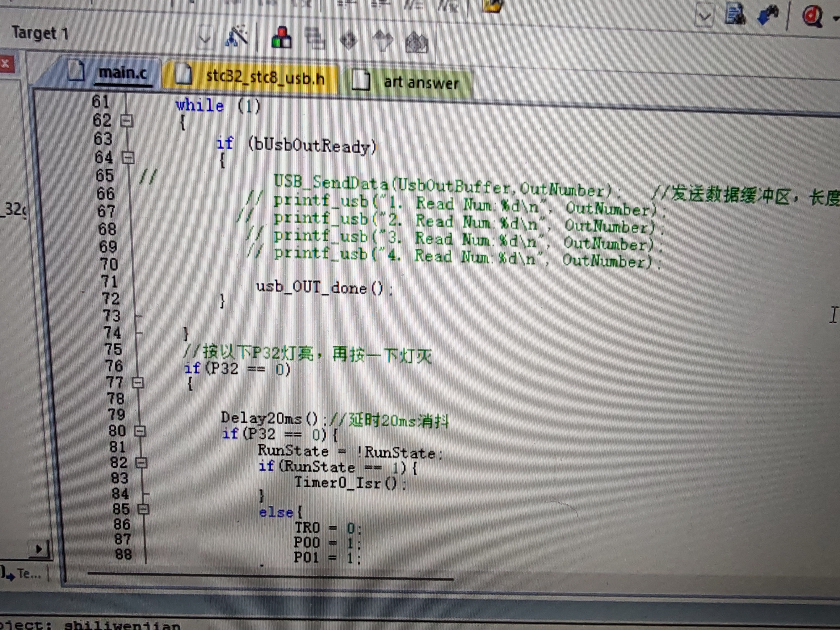Open Options for Target wand icon

[x=236, y=37]
